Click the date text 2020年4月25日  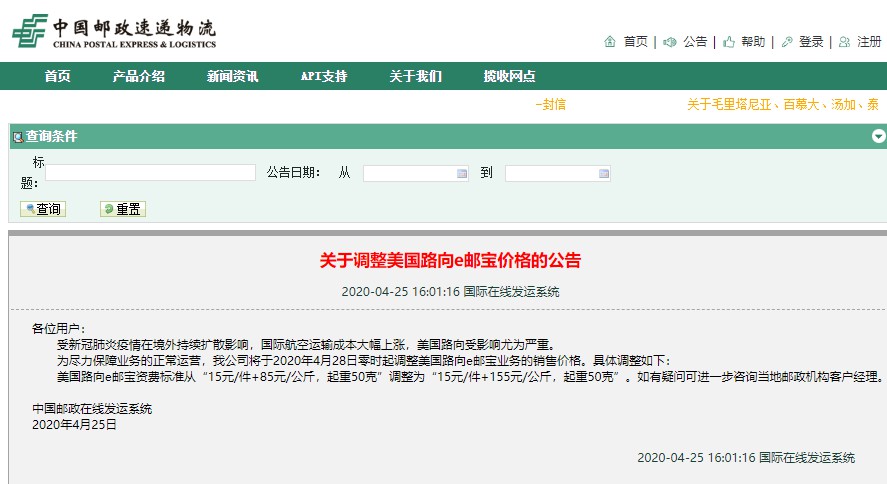[74, 425]
